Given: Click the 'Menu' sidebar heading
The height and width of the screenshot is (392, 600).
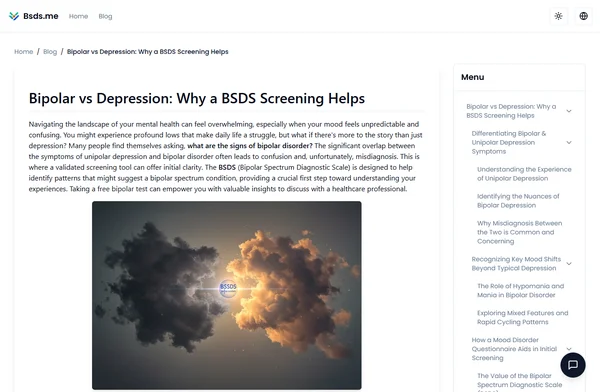Looking at the screenshot, I should pos(473,77).
